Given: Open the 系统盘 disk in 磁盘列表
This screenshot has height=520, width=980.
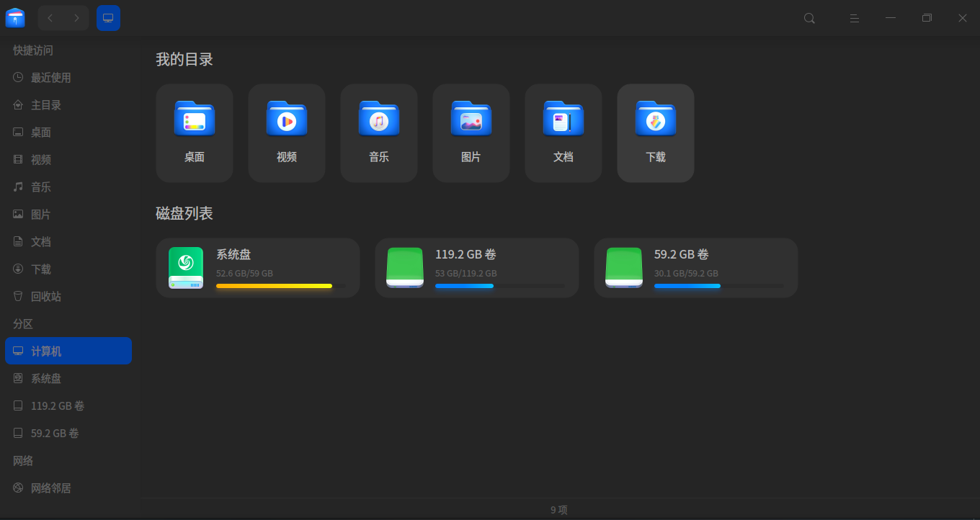Looking at the screenshot, I should pos(258,268).
